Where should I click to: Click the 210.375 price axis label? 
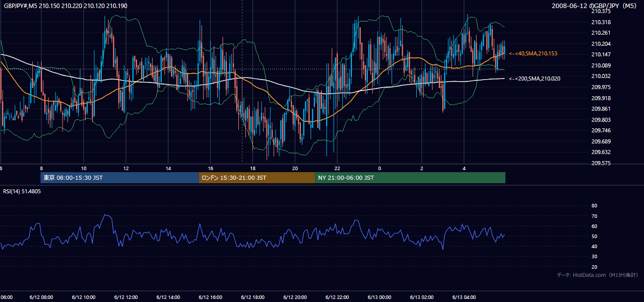[601, 11]
